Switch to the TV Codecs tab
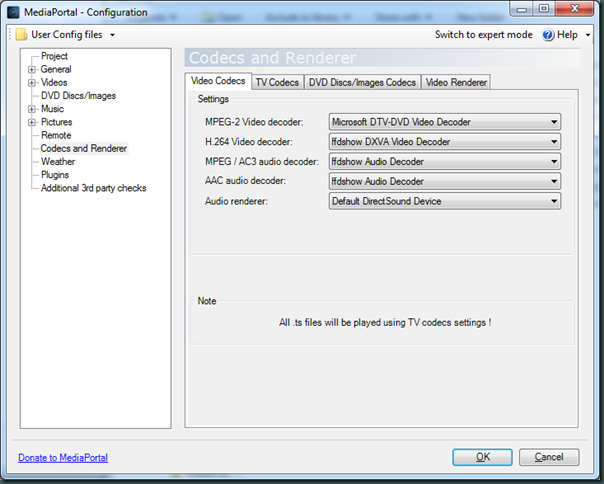Image resolution: width=604 pixels, height=484 pixels. coord(277,82)
